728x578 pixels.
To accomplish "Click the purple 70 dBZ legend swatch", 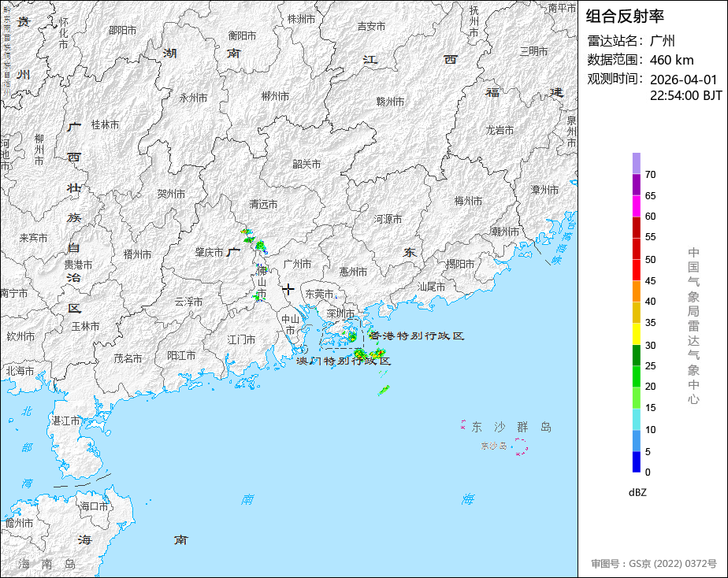I will 636,184.
